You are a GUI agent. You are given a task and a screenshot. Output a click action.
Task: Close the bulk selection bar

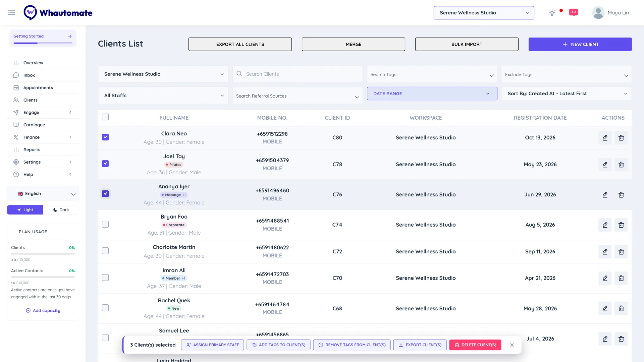512,345
